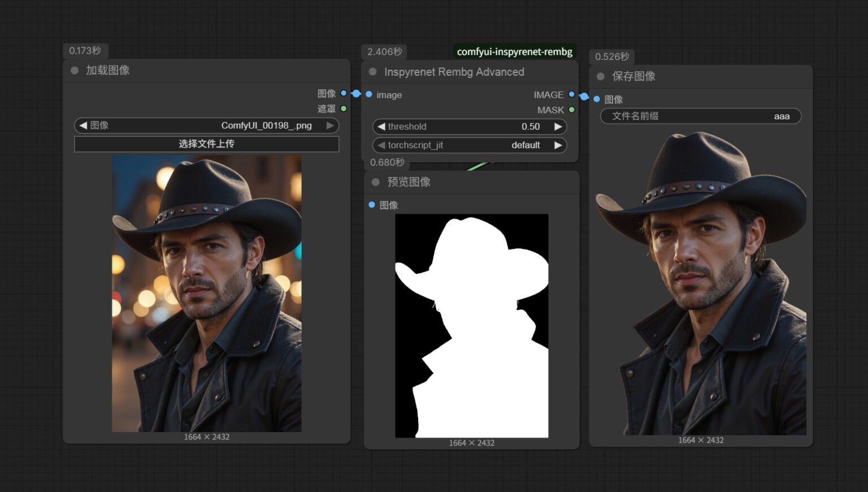Collapse the 加载图像 node via its dot

point(75,71)
